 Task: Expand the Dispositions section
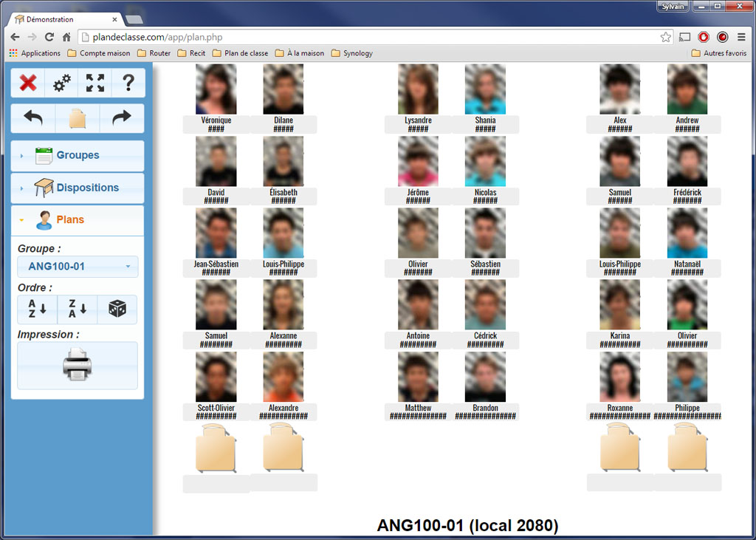pos(78,188)
